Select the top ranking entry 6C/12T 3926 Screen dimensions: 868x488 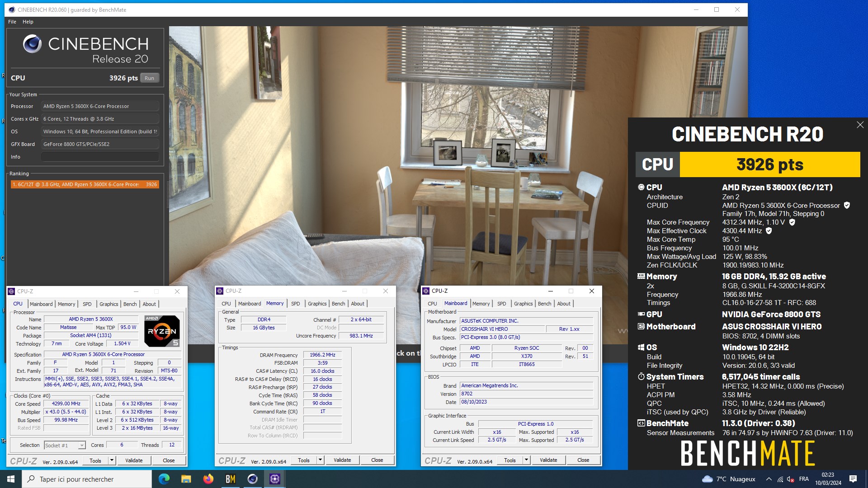[85, 184]
